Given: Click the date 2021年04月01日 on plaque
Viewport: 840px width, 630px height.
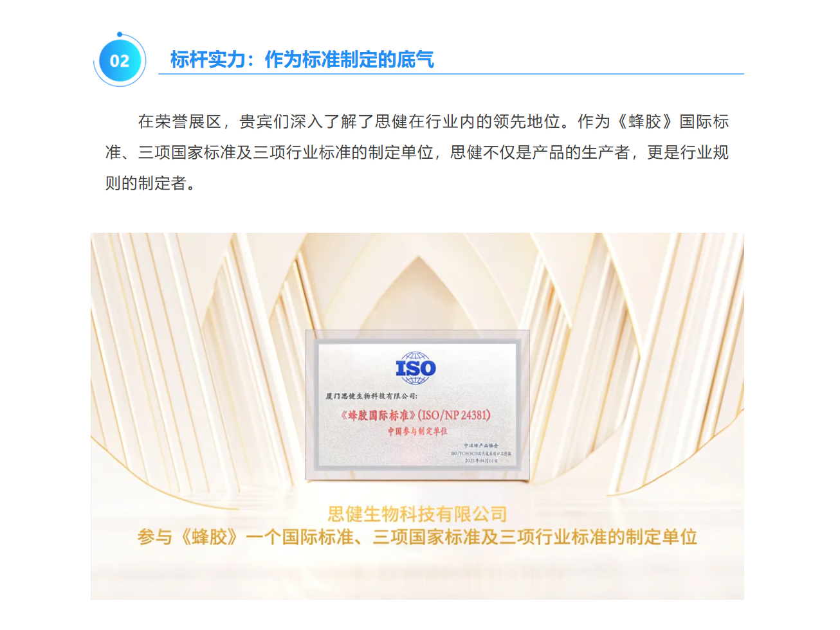Looking at the screenshot, I should [481, 461].
